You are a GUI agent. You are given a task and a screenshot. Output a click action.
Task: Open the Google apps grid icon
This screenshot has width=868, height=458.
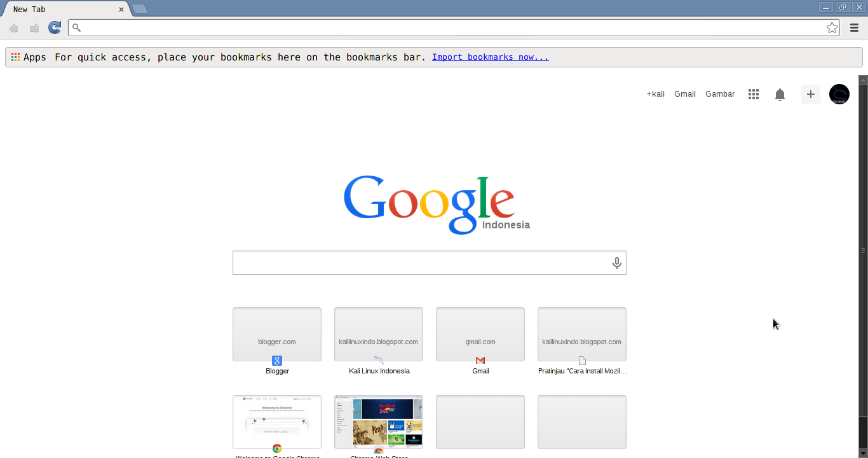(754, 94)
